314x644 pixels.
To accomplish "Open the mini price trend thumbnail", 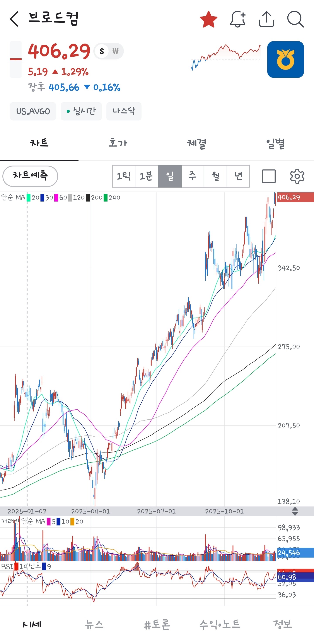I will [x=226, y=58].
